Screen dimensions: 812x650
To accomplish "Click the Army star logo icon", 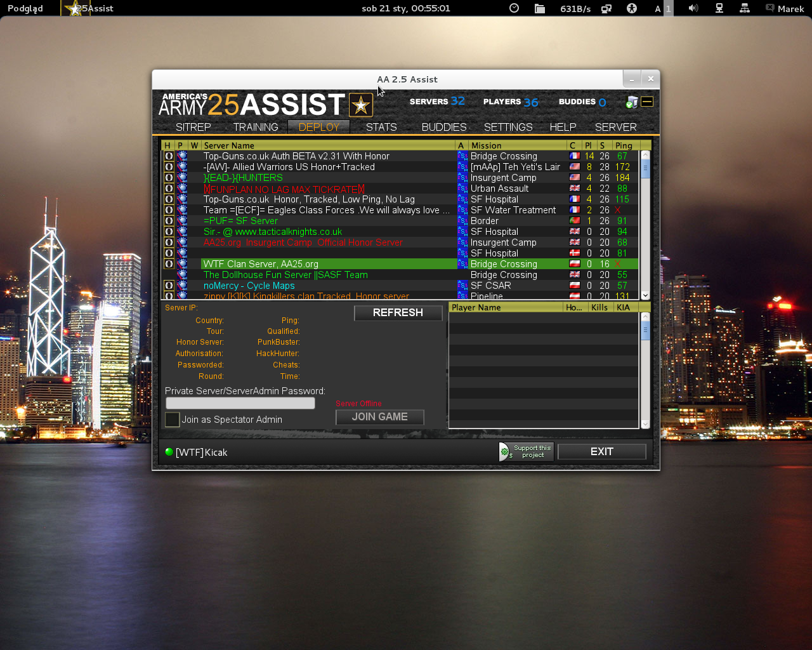I will 361,105.
